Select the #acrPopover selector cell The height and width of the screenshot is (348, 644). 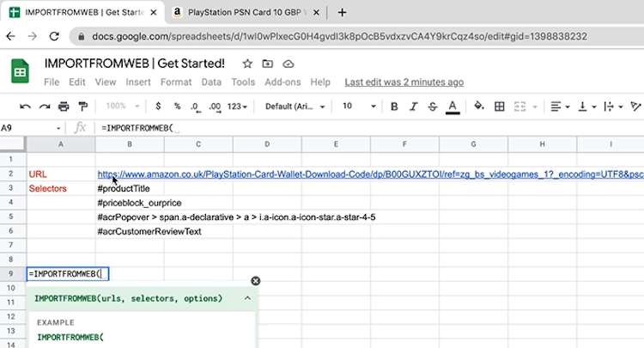coord(130,217)
